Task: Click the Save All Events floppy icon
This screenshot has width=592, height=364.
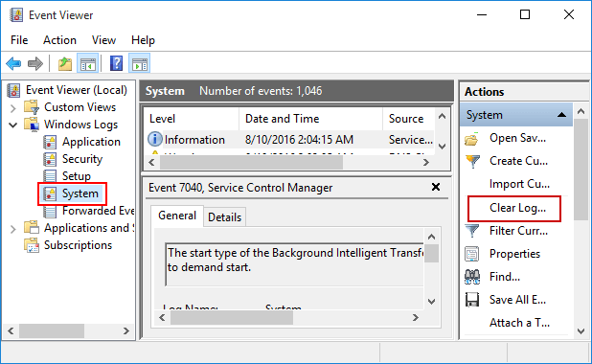Action: click(472, 300)
